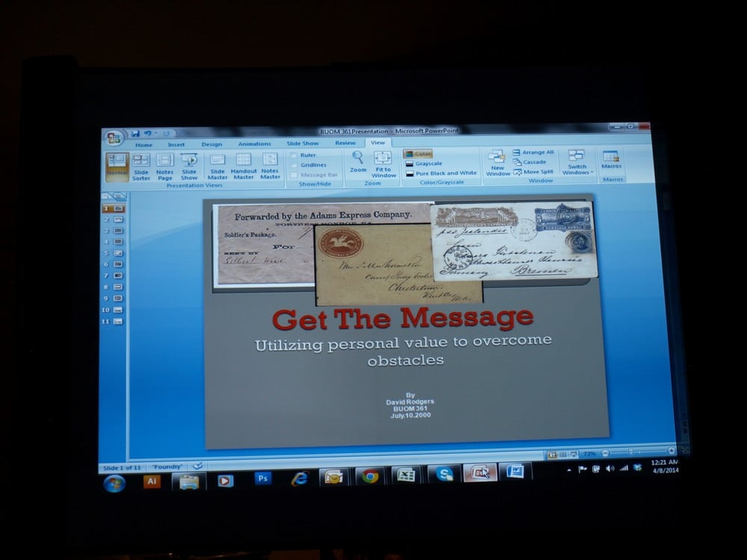Screen dimensions: 747x560
Task: Open the Animations ribbon tab
Action: [255, 144]
